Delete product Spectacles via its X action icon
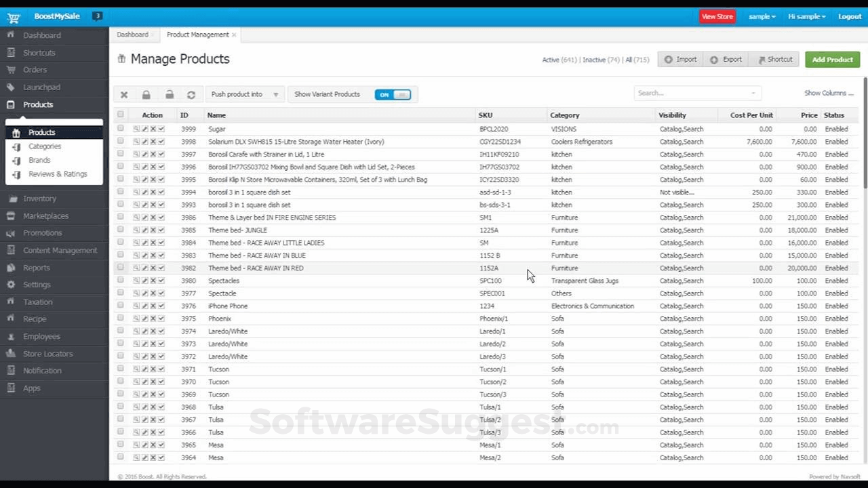Image resolution: width=868 pixels, height=488 pixels. (x=153, y=281)
